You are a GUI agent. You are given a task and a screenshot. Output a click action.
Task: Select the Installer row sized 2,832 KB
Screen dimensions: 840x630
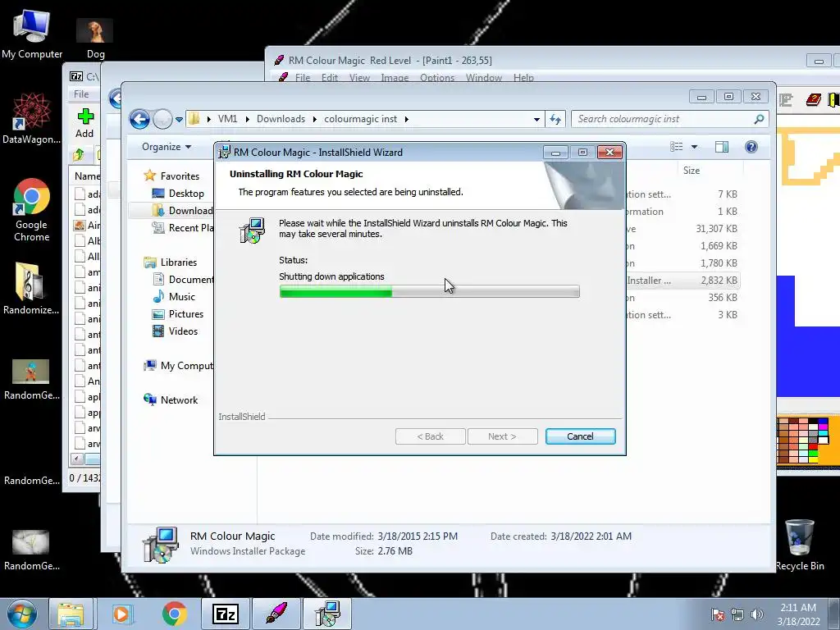coord(682,281)
